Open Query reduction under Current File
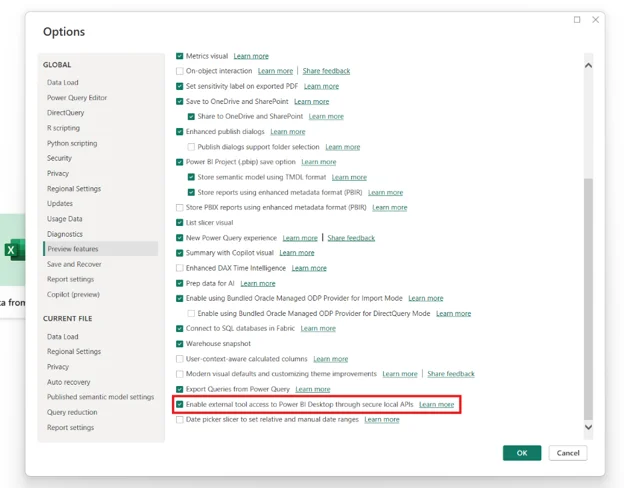 tap(72, 412)
